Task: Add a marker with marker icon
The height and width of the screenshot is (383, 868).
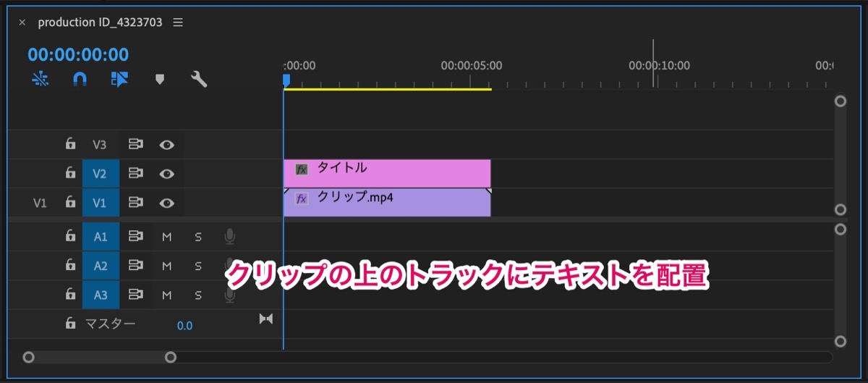Action: pos(160,79)
